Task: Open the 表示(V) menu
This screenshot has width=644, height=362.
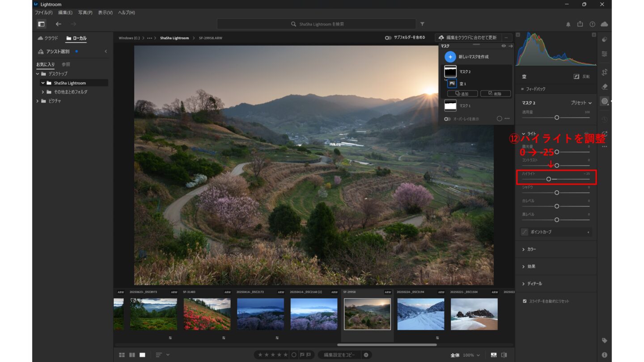Action: [105, 13]
